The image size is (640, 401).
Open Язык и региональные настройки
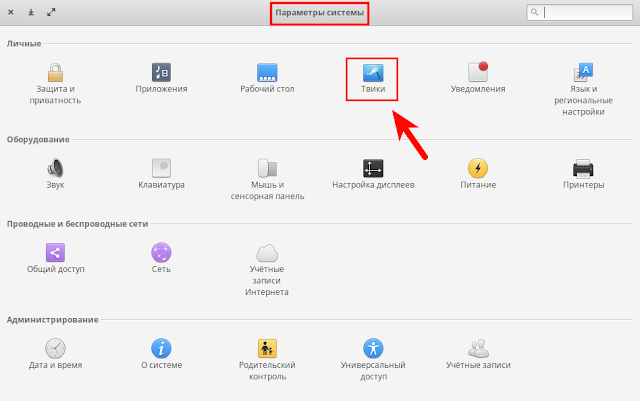[583, 90]
